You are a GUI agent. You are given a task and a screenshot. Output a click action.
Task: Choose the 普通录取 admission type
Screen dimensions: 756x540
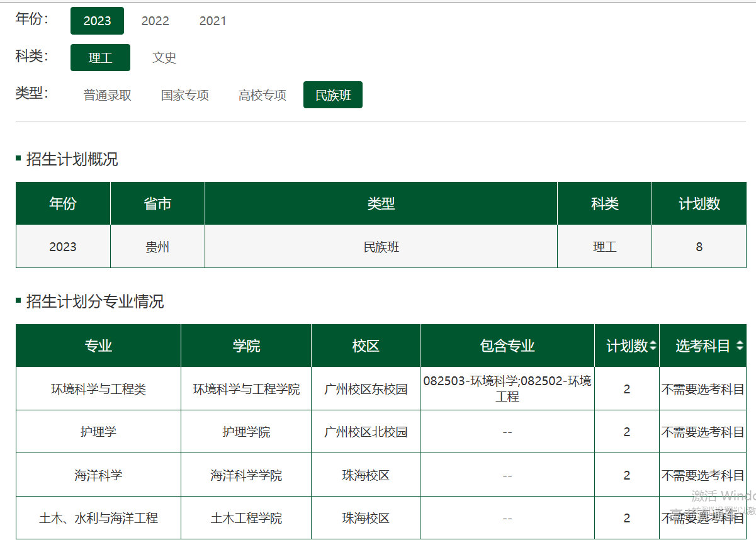click(x=108, y=95)
